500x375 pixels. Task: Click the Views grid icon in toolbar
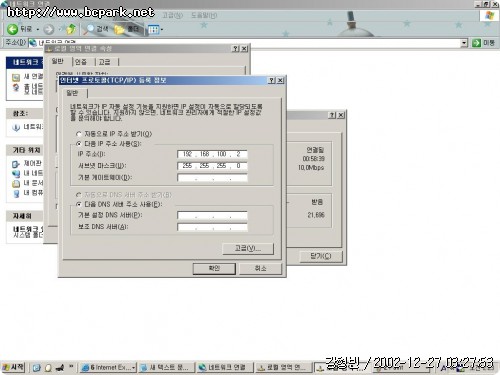click(153, 30)
